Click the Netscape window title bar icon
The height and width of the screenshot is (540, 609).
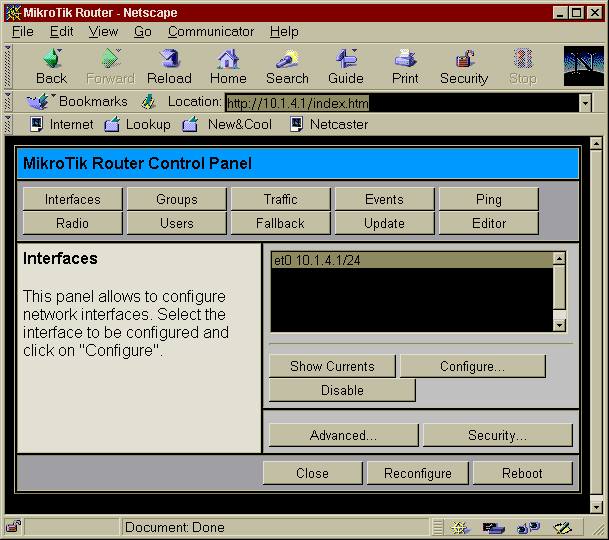coord(13,12)
